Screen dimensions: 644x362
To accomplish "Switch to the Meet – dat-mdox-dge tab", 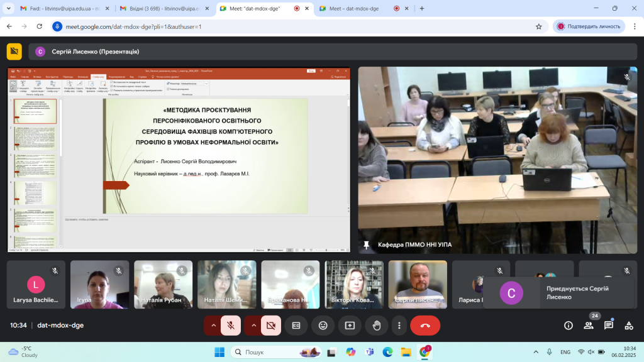I will pos(364,8).
